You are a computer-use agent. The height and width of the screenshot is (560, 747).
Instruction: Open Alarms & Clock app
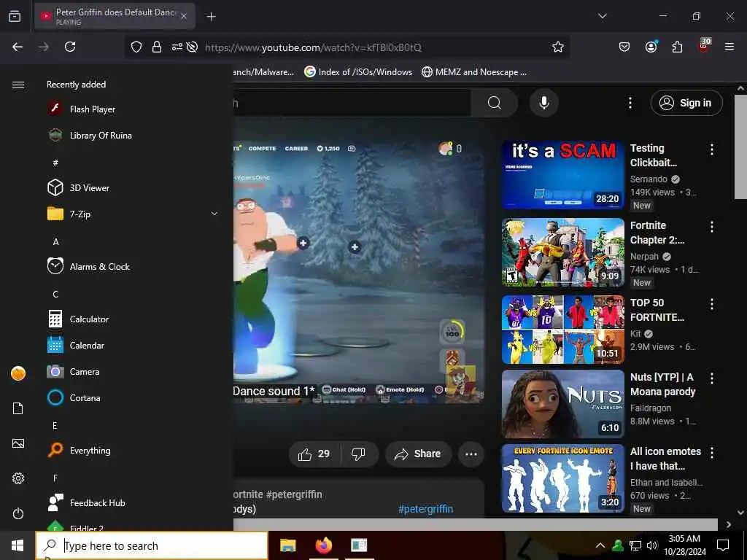click(99, 267)
